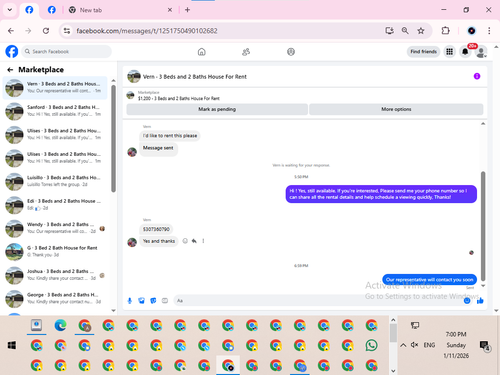This screenshot has width=500, height=375.
Task: Click the Find friends button
Action: coord(423,52)
